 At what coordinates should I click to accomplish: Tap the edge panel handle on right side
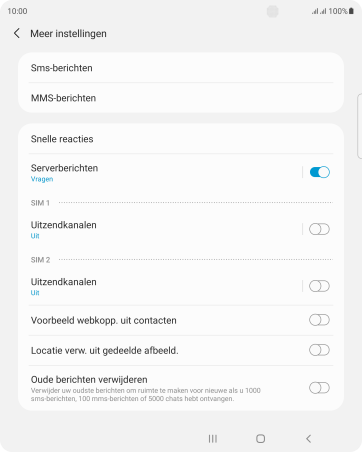(359, 126)
